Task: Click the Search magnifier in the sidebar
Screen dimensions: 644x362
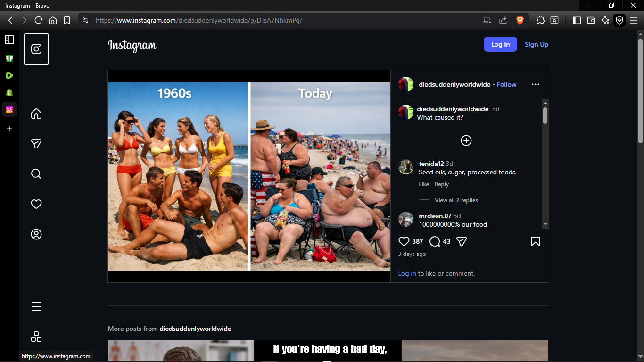Action: [36, 174]
